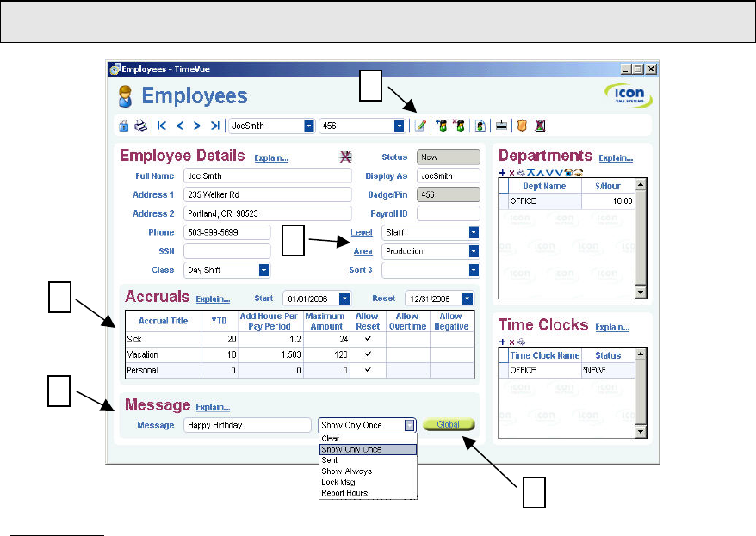The height and width of the screenshot is (536, 756).
Task: Open Explain link next to Time Clocks
Action: pyautogui.click(x=612, y=328)
